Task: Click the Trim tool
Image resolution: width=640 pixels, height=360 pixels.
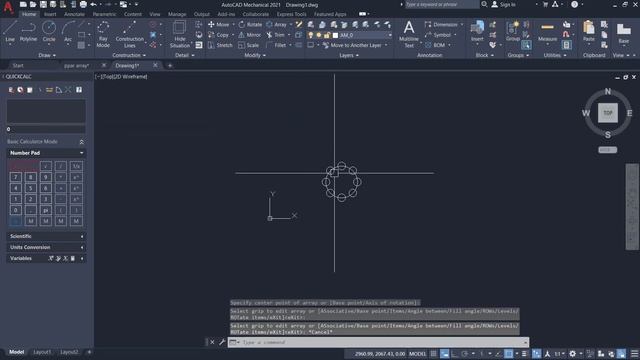Action: [276, 35]
